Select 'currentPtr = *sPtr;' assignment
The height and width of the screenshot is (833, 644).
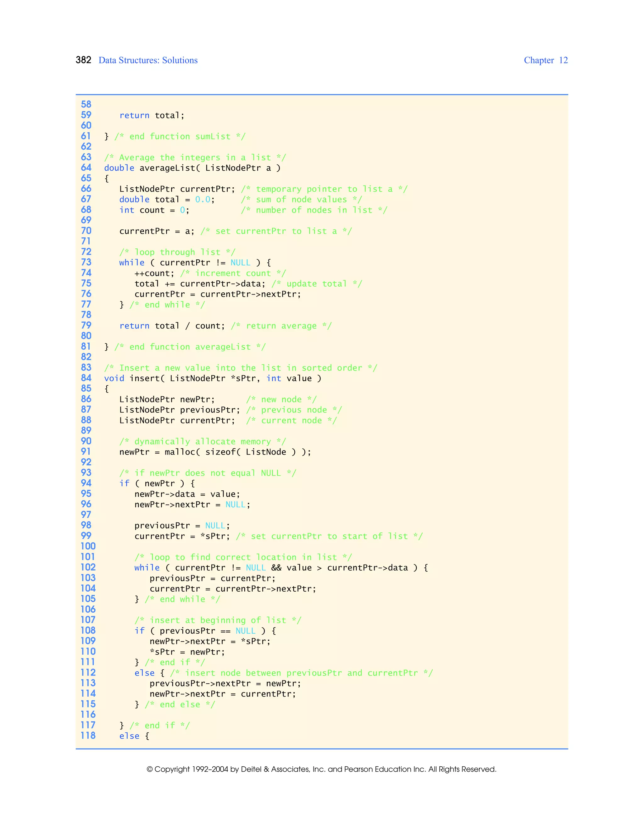(x=182, y=536)
